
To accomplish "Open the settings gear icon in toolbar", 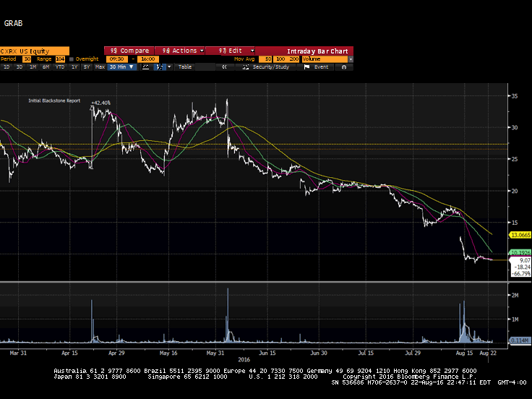I will point(344,66).
